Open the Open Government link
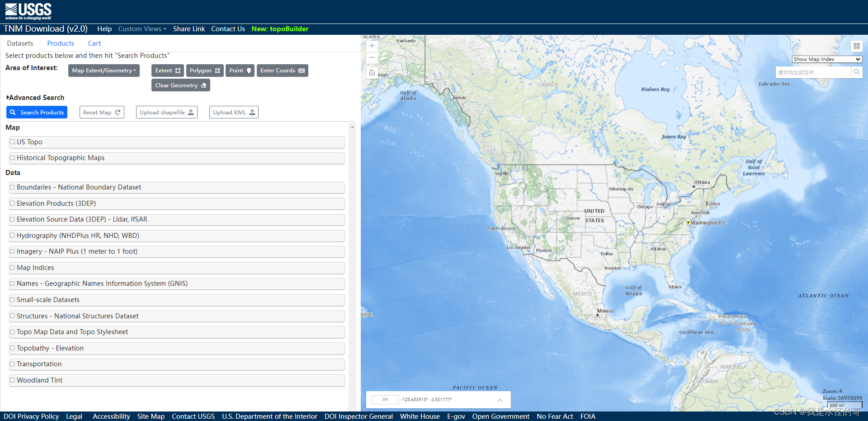868x421 pixels. [x=501, y=416]
